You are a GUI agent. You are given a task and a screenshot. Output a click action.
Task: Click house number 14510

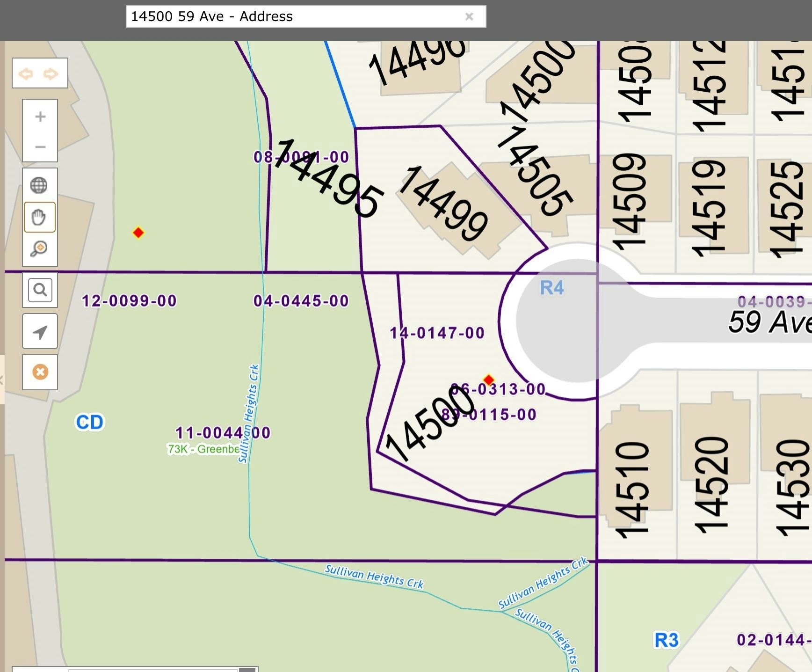[631, 490]
